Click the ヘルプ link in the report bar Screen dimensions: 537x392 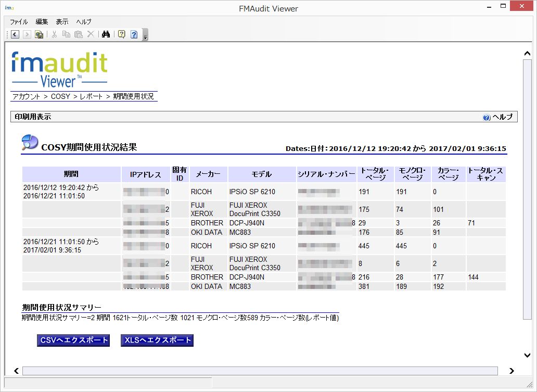tap(503, 117)
